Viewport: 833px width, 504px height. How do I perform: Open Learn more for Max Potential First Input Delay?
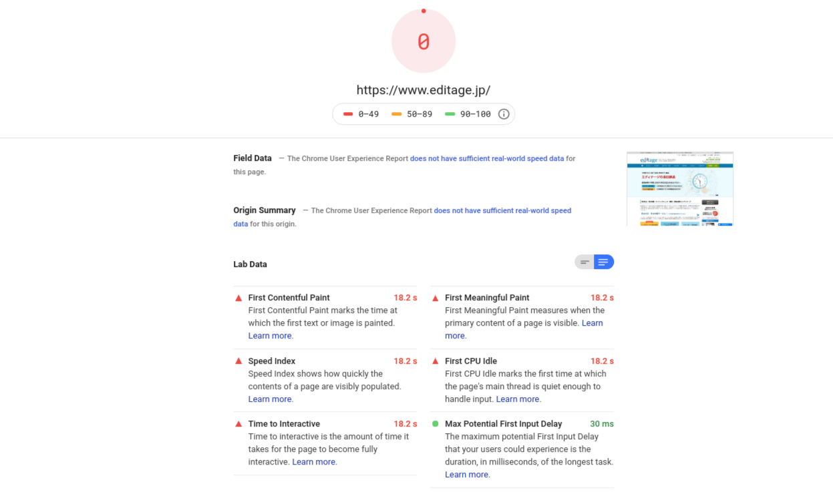pyautogui.click(x=466, y=474)
